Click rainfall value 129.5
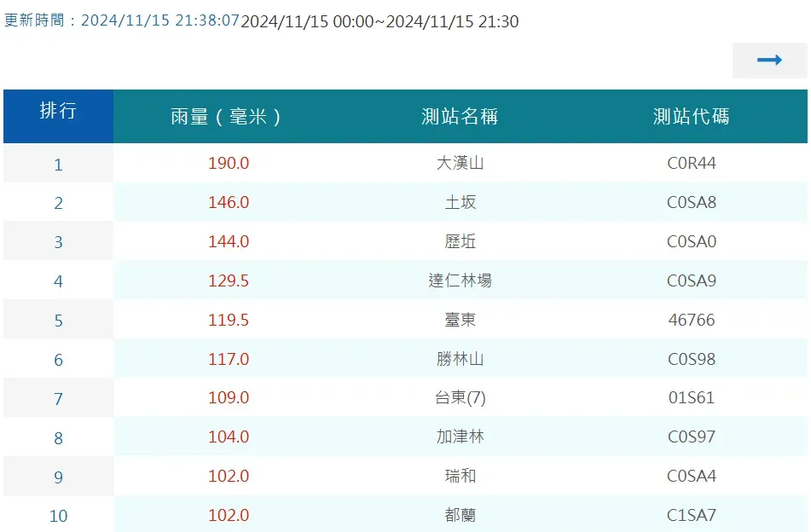 coord(229,280)
